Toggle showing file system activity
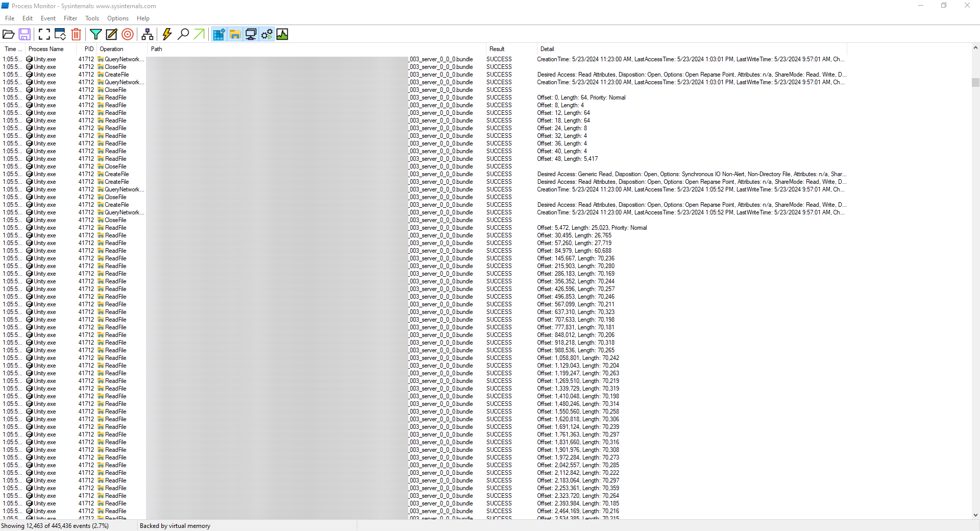980x531 pixels. click(x=234, y=34)
